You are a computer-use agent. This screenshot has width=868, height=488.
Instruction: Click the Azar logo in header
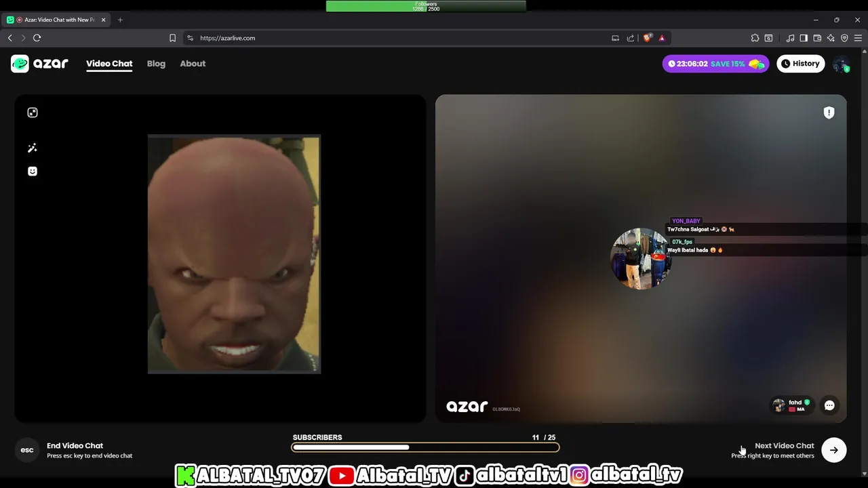(39, 64)
